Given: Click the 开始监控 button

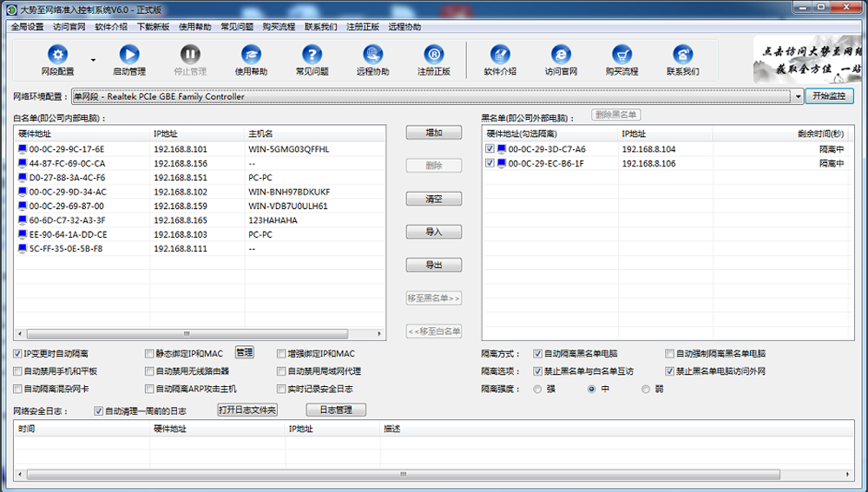Looking at the screenshot, I should (x=829, y=96).
